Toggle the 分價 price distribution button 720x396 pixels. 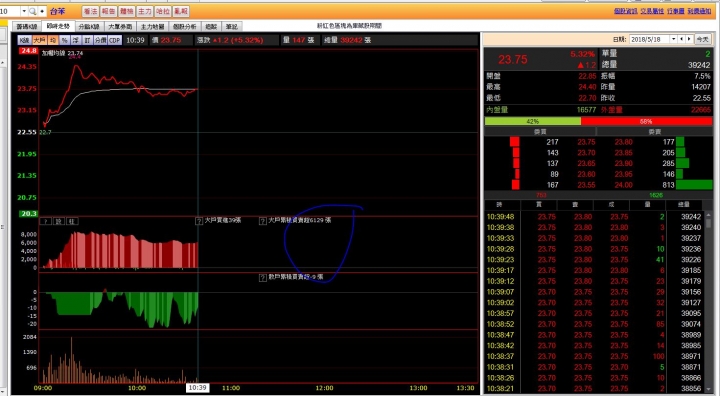[x=101, y=40]
